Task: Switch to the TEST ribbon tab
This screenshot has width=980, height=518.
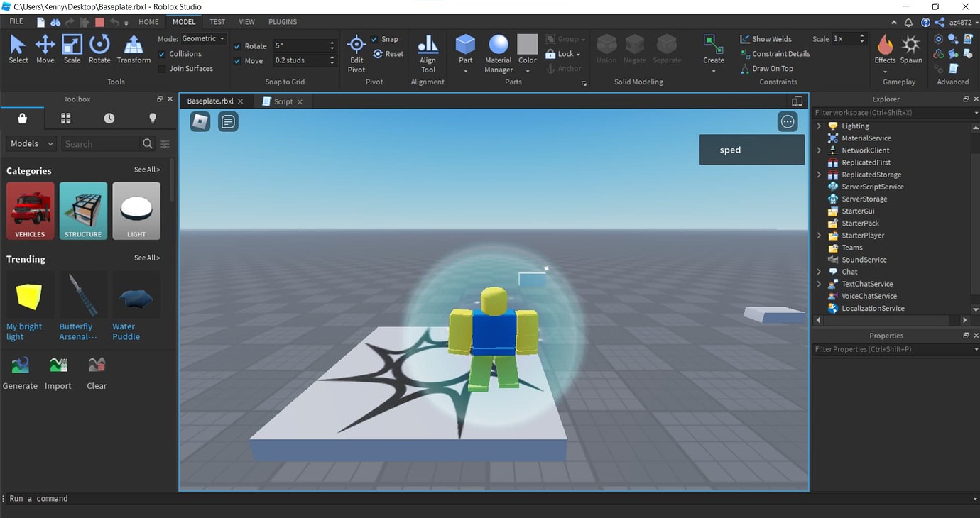Action: point(217,22)
